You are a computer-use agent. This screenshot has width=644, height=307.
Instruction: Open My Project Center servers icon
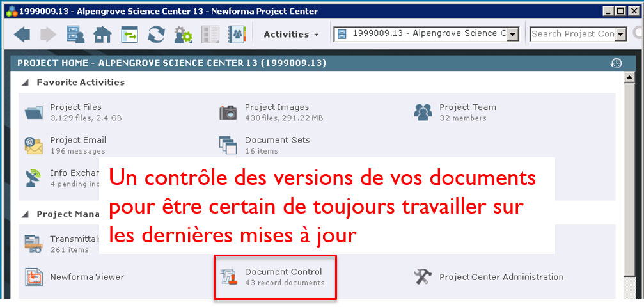(75, 35)
